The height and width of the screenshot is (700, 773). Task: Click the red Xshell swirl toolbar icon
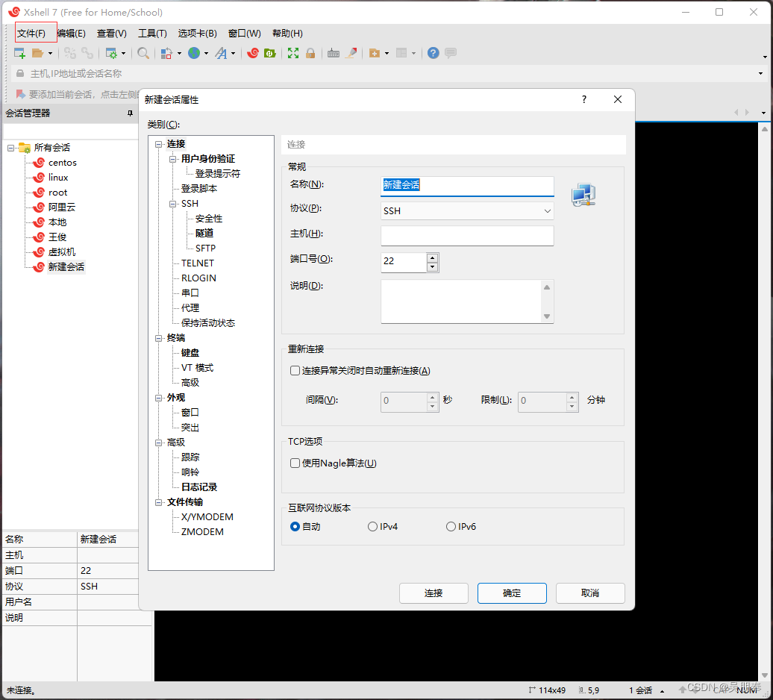(253, 53)
